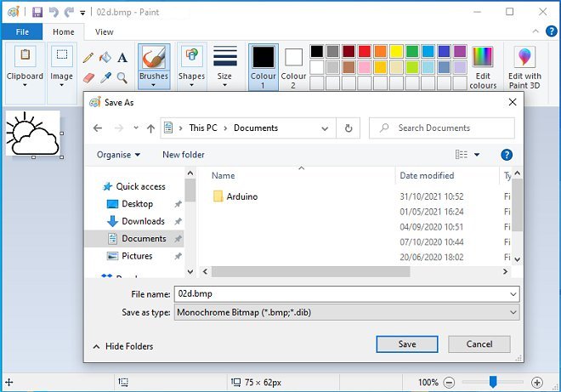Open the Save as type dropdown

(x=346, y=312)
